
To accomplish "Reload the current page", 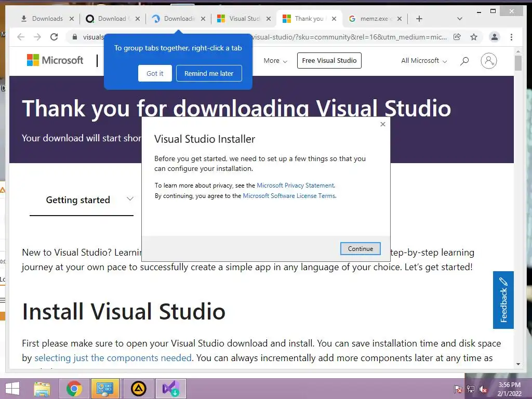I will [x=54, y=37].
